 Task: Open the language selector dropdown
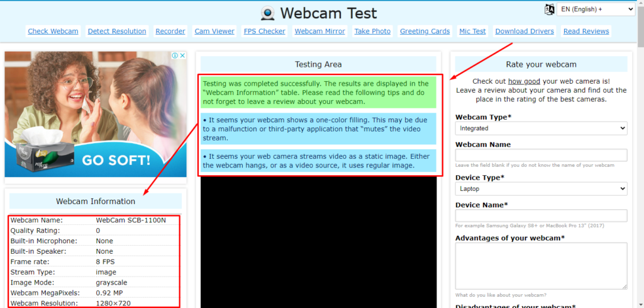click(x=596, y=9)
